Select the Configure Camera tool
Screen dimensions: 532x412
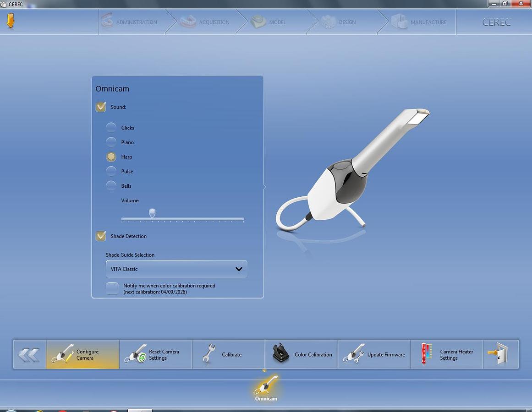click(82, 354)
